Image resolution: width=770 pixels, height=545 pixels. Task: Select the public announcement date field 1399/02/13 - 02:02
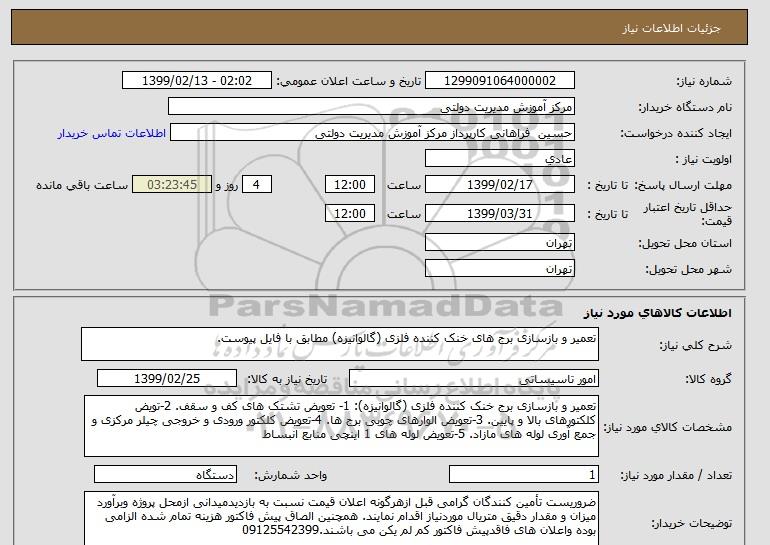pyautogui.click(x=196, y=81)
